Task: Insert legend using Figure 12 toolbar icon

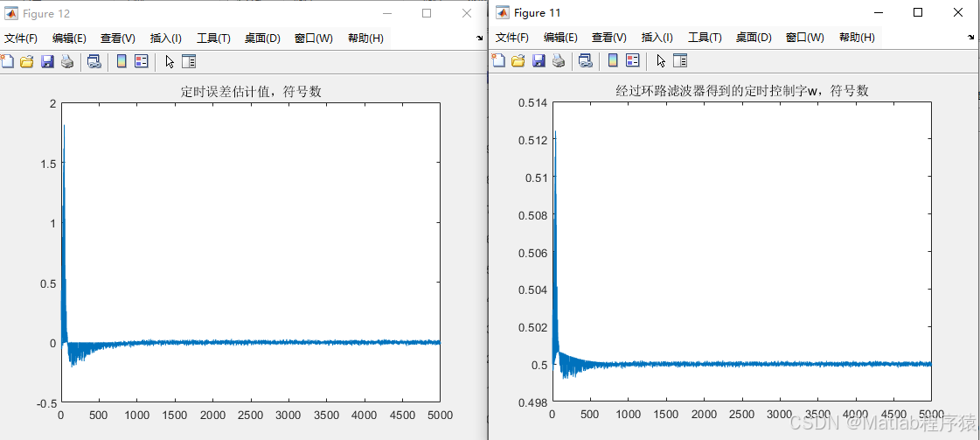Action: tap(142, 61)
